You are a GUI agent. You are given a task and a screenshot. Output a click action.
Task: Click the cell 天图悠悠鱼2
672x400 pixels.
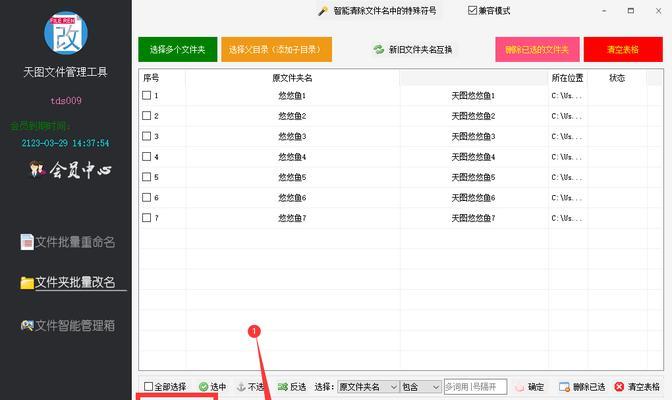click(473, 116)
